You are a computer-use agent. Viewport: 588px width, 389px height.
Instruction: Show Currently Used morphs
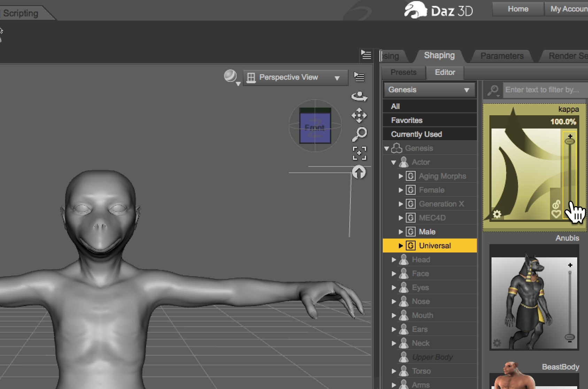(416, 134)
